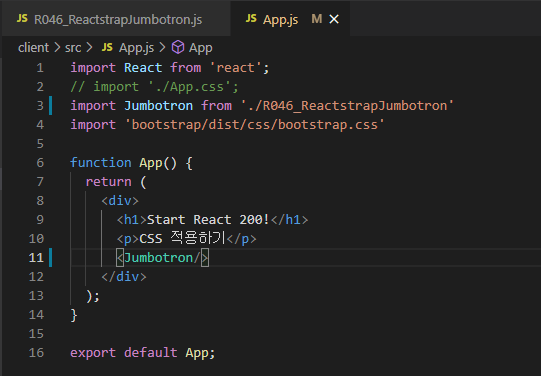This screenshot has width=541, height=376.
Task: Click 'function' keyword on line 6
Action: 101,163
